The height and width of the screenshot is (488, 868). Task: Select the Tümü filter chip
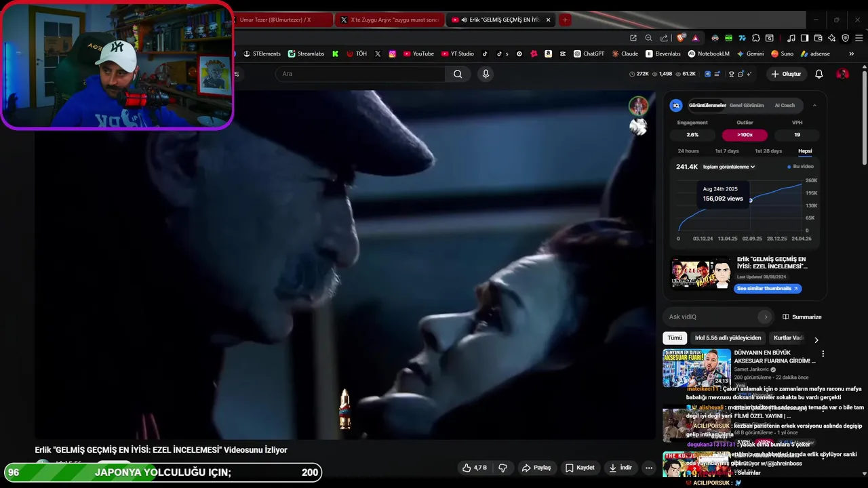[x=675, y=338]
